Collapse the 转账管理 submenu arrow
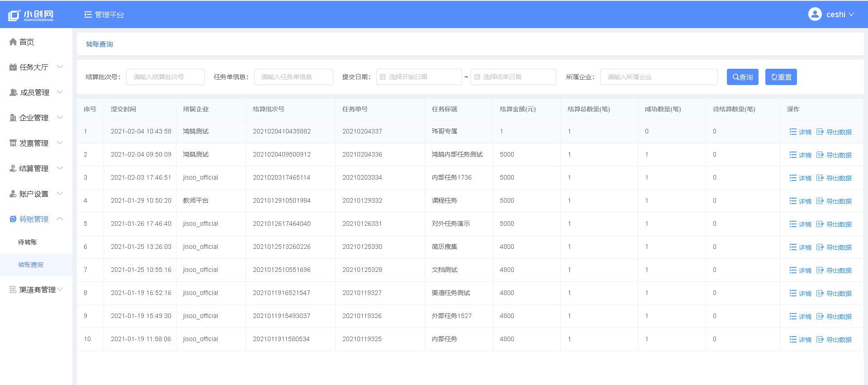This screenshot has width=868, height=385. pyautogui.click(x=60, y=219)
